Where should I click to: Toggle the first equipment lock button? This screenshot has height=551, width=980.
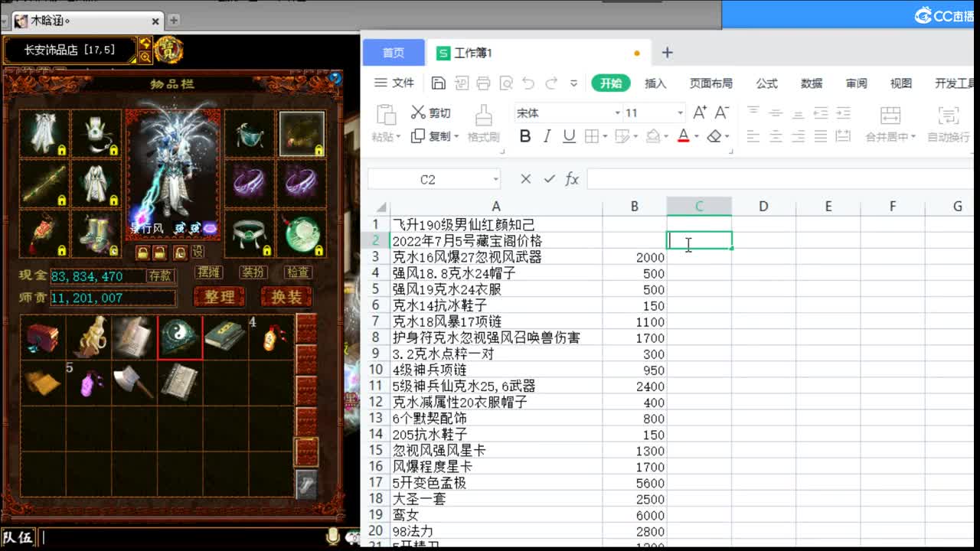point(142,252)
